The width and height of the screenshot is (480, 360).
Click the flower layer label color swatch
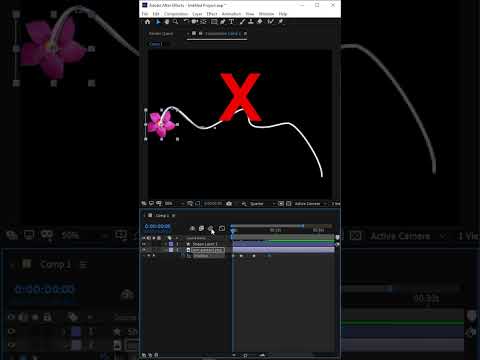(x=171, y=250)
